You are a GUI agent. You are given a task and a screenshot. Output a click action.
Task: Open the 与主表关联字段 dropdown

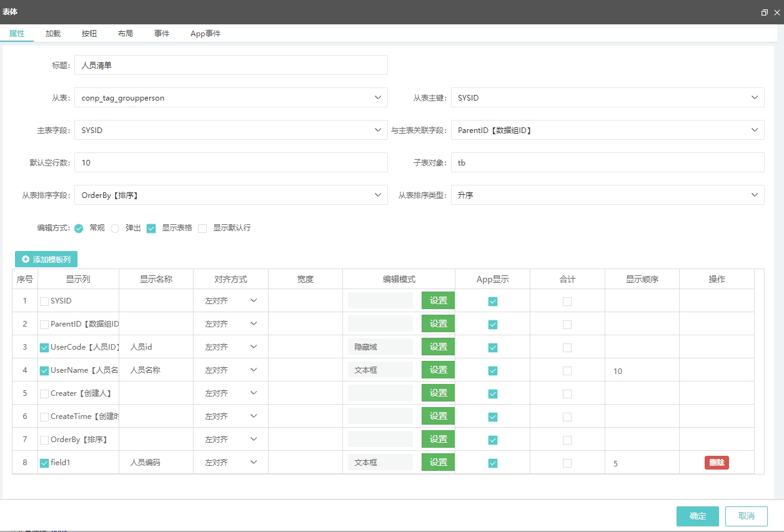point(607,130)
